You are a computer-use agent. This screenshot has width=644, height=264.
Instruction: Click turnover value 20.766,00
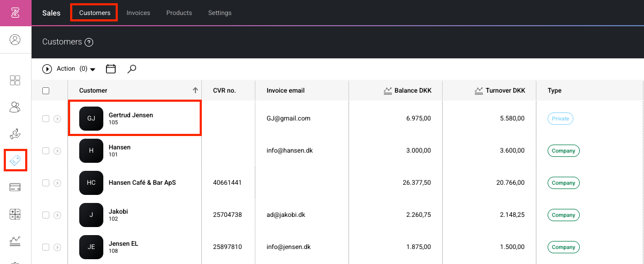point(511,183)
